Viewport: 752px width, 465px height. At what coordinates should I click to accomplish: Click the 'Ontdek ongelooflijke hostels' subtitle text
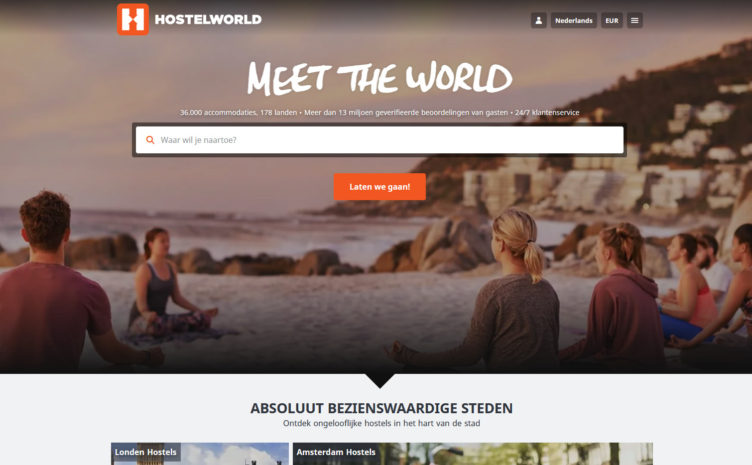point(381,423)
